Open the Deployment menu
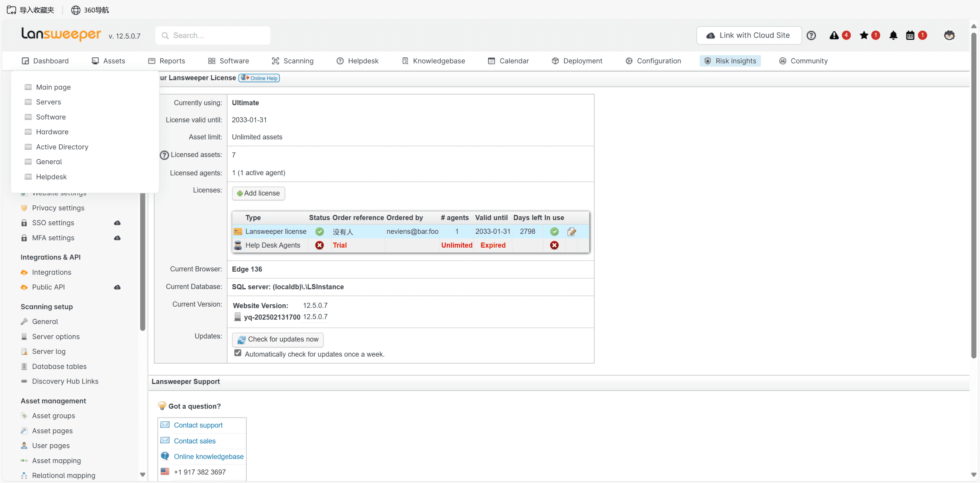This screenshot has width=980, height=483. tap(577, 61)
